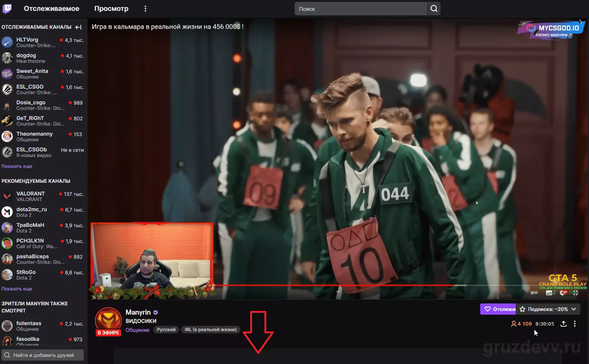Screen dimensions: 589x364
Task: Open the Manyrin channel name link
Action: [138, 312]
